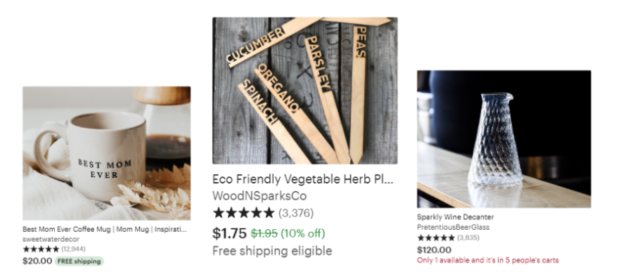
Task: Click the decanter's five-star rating
Action: click(x=436, y=238)
